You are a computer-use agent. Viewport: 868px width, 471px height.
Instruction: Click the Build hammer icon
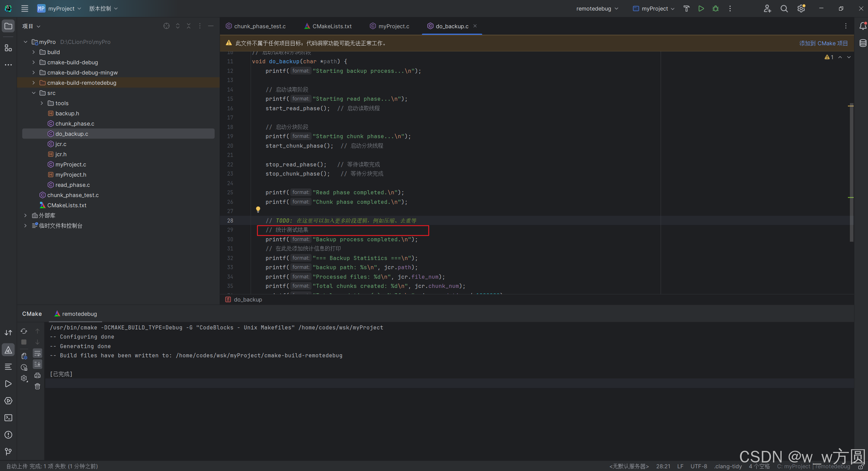[x=686, y=9]
